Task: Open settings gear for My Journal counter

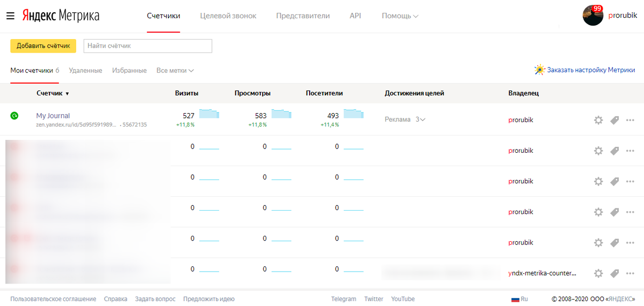Action: 598,120
